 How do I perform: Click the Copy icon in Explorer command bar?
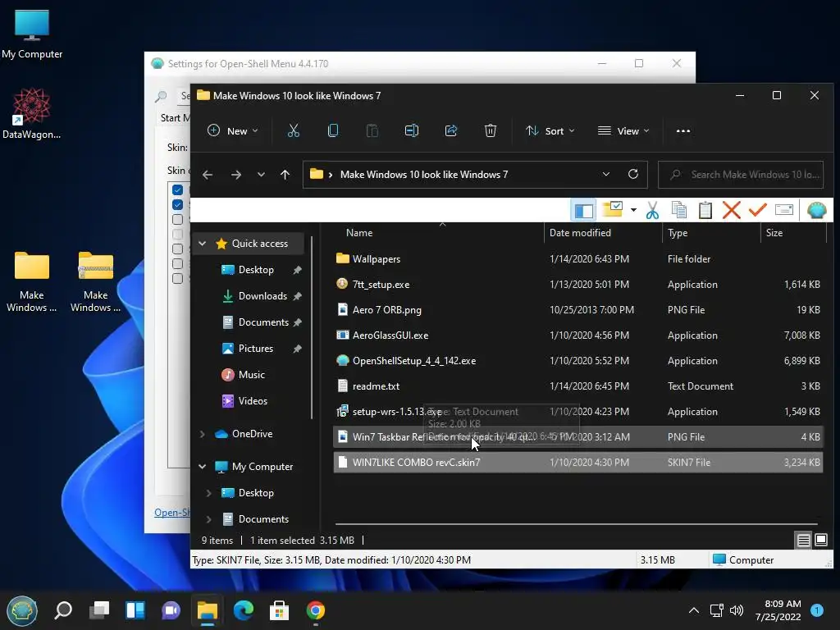(333, 130)
